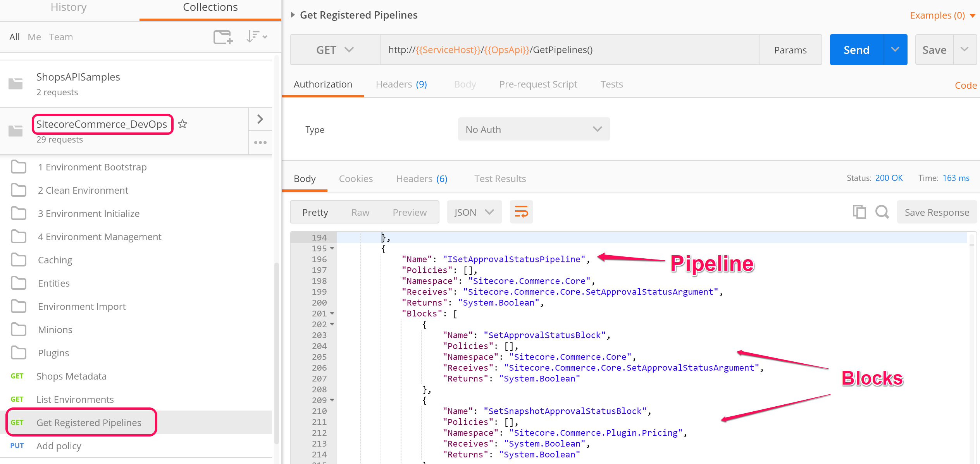Search within the response body

882,212
